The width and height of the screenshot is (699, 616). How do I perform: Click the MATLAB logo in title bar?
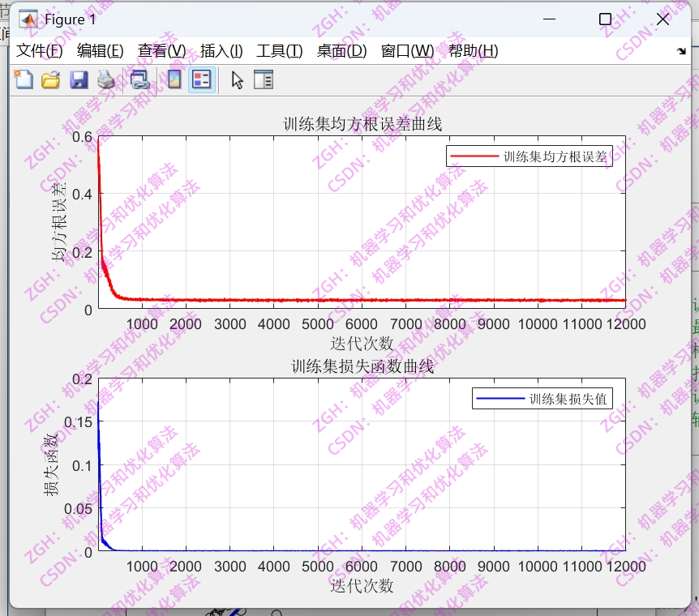[28, 19]
